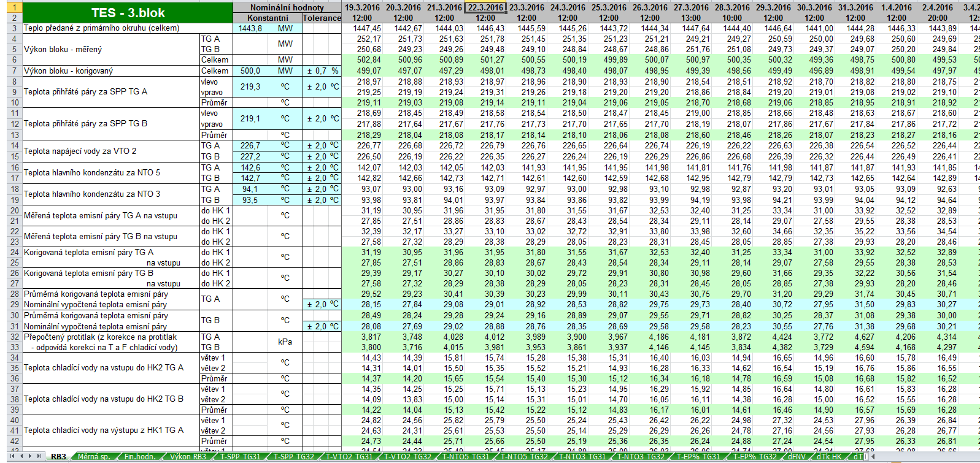Select the kPa unit cell
The image size is (980, 463).
pos(285,342)
